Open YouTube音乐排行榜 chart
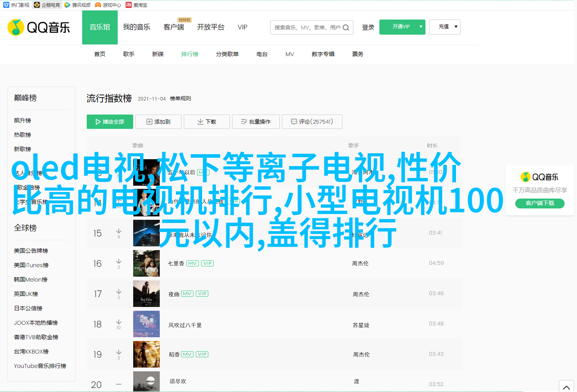Screen dimensions: 577x392 [40, 366]
